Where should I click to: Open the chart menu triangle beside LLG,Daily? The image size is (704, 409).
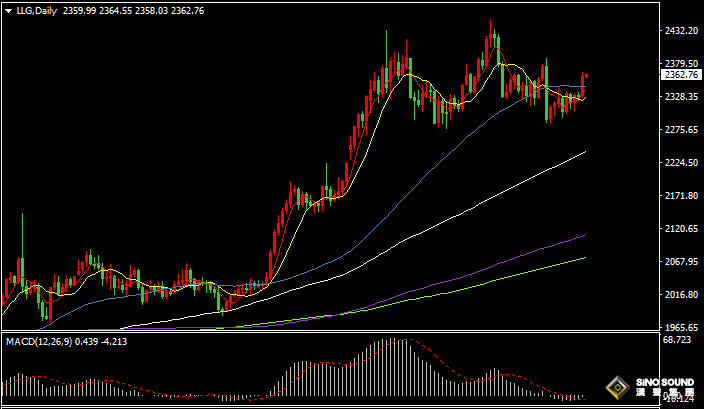[x=8, y=11]
